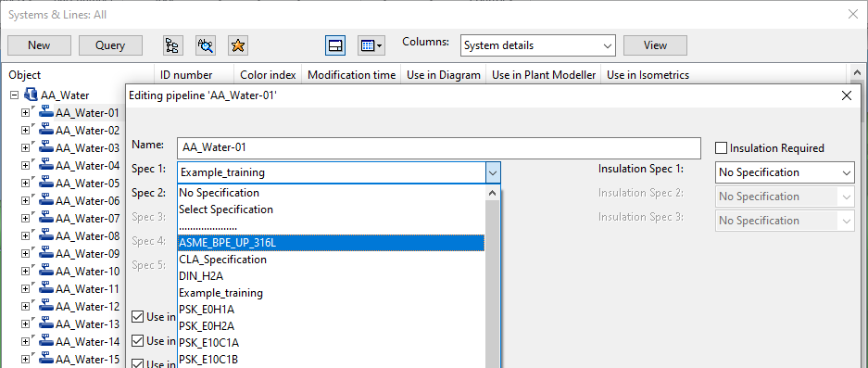Click the AA_Water-05 pipeline icon
This screenshot has width=868, height=368.
pos(46,183)
